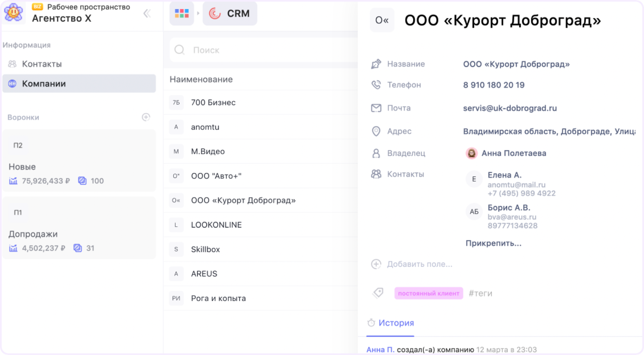The image size is (644, 355).
Task: Click the mail envelope icon
Action: click(x=376, y=108)
